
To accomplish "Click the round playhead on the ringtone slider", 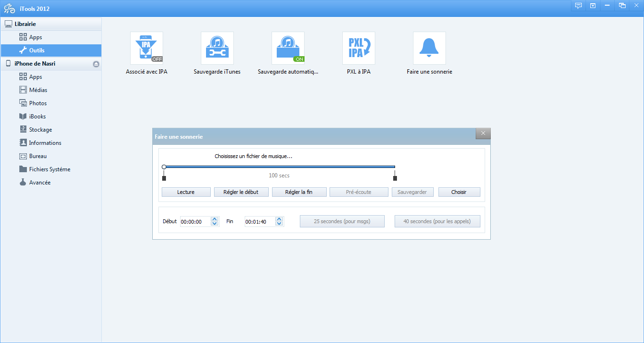I will pyautogui.click(x=164, y=167).
